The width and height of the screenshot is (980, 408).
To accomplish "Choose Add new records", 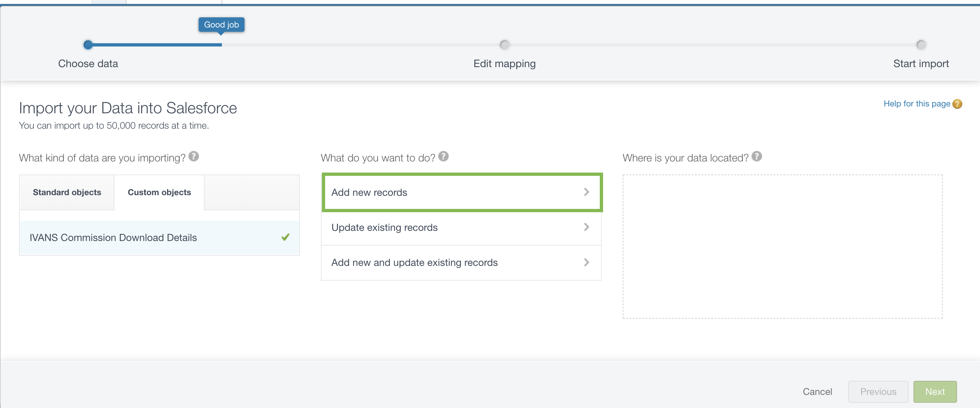I will coord(462,193).
